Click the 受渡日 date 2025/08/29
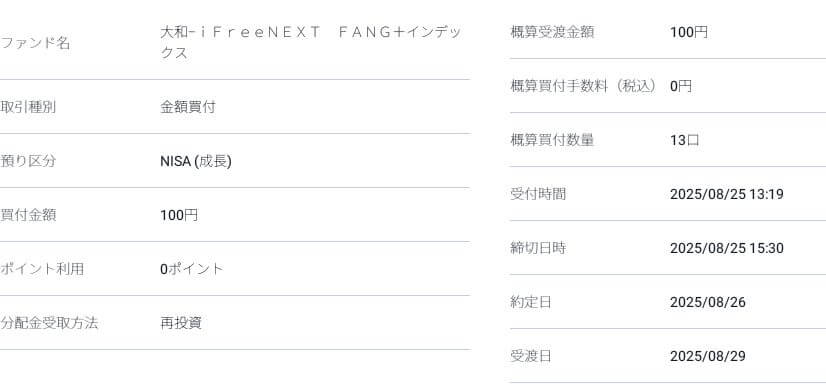This screenshot has width=826, height=385. coord(707,356)
